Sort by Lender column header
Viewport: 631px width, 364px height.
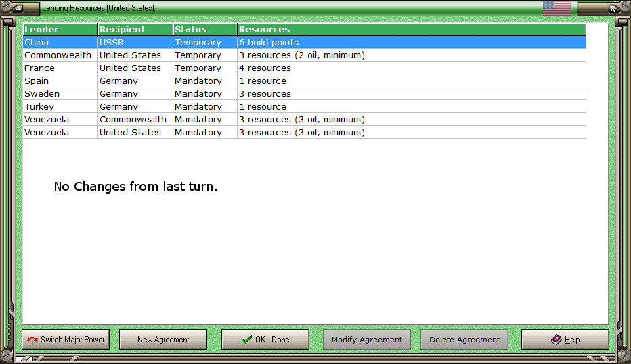point(60,29)
